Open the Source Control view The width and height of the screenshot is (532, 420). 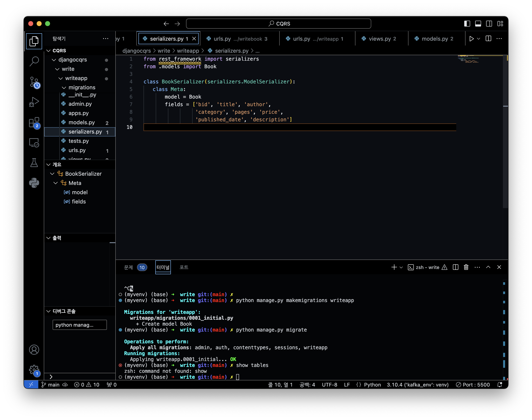point(34,82)
